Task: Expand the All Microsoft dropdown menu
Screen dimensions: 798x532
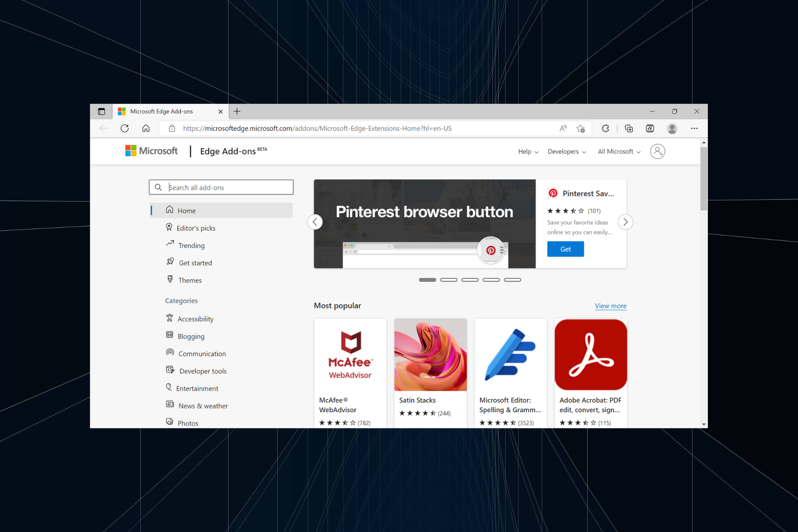Action: [x=618, y=151]
